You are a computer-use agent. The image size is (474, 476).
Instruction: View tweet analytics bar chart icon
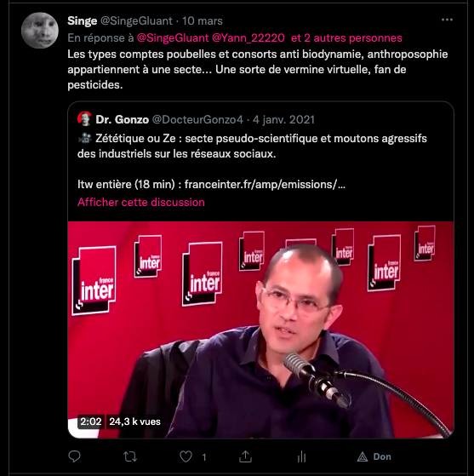(x=301, y=456)
